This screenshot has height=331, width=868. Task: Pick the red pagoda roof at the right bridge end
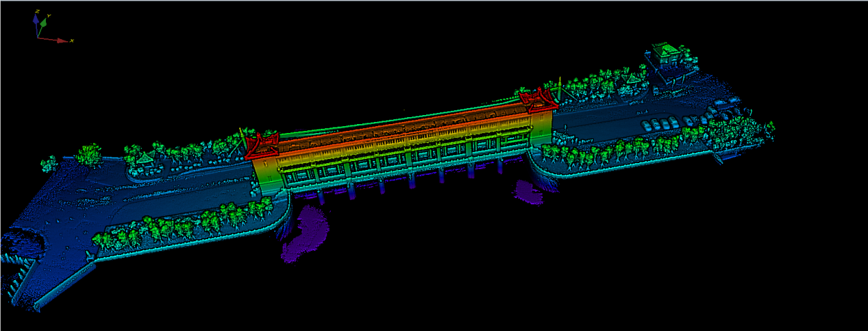[x=538, y=101]
